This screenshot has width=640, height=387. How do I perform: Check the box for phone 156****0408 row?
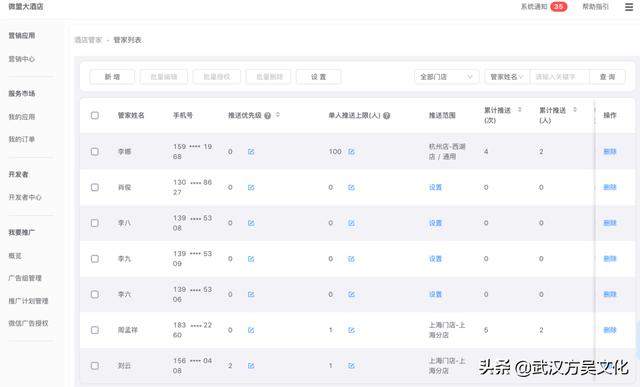(95, 366)
